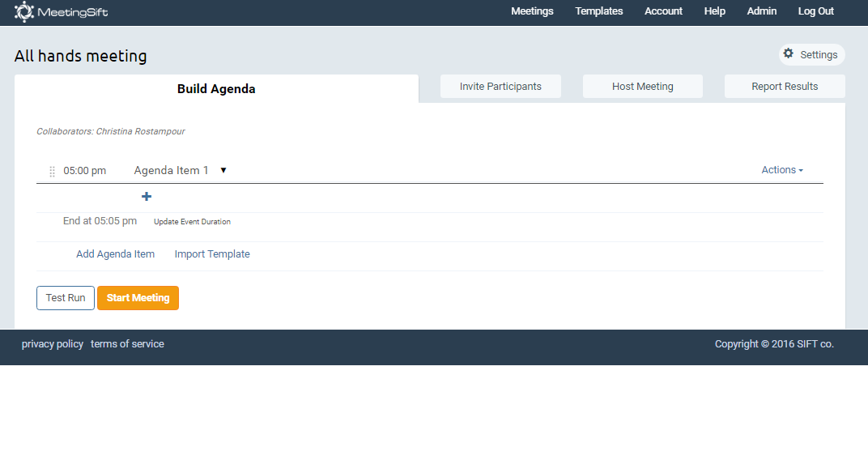Click the Add Agenda Item link

[115, 254]
